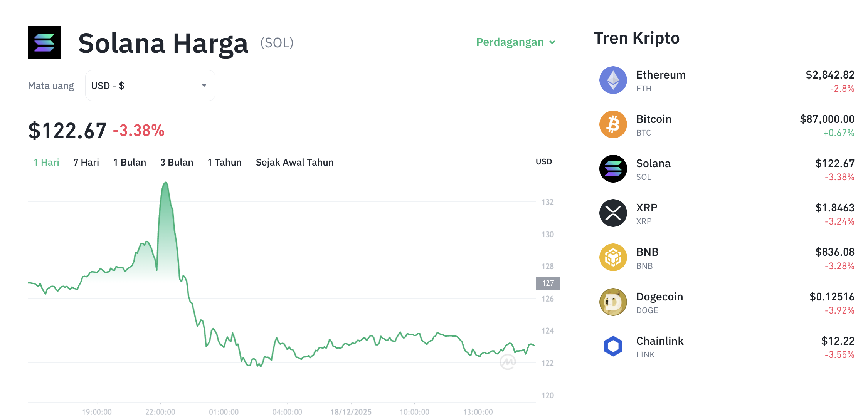Select the Dogecoin icon

(613, 302)
